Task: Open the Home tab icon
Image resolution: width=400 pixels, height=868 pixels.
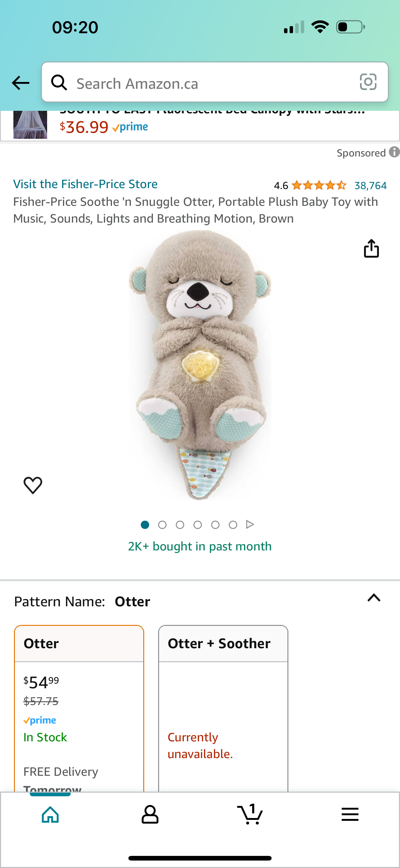Action: [x=50, y=814]
